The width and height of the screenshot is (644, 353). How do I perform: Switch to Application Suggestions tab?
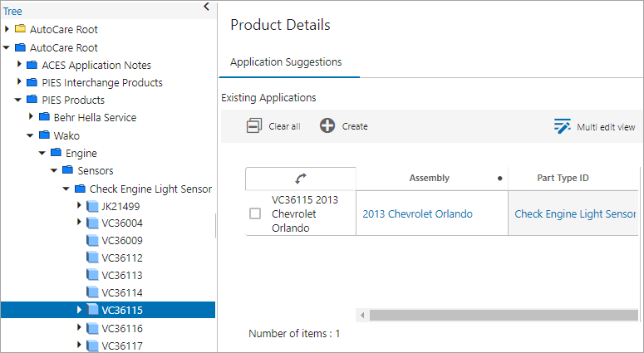(x=286, y=62)
